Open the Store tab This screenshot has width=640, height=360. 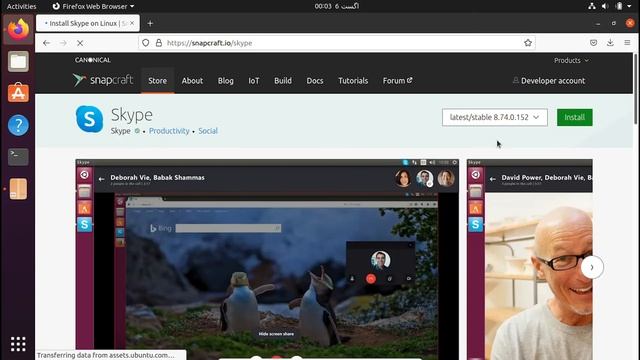(x=158, y=81)
